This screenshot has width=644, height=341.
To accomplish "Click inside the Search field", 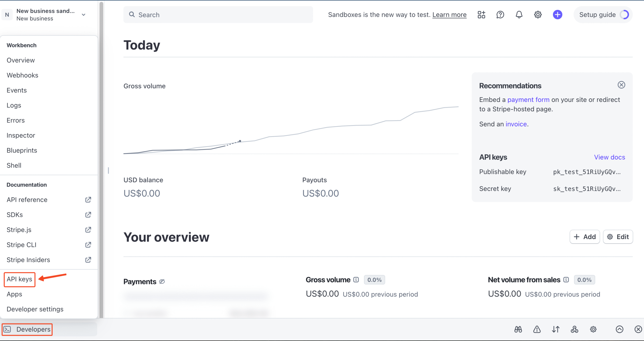I will (218, 15).
